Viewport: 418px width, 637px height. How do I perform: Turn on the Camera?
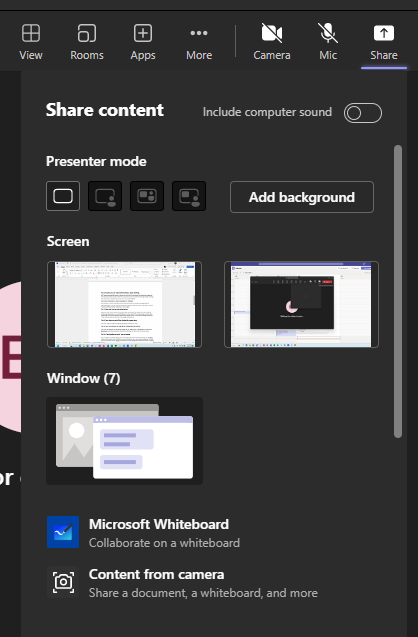(x=272, y=42)
